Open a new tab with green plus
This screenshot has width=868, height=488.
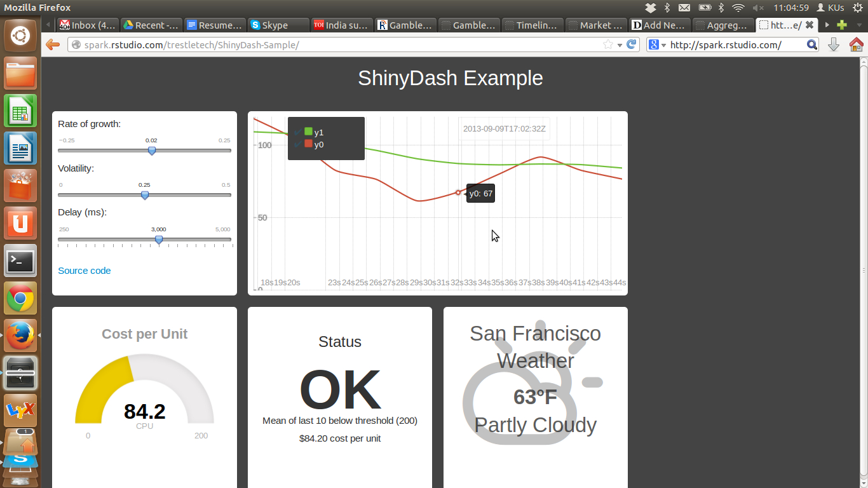(x=842, y=25)
